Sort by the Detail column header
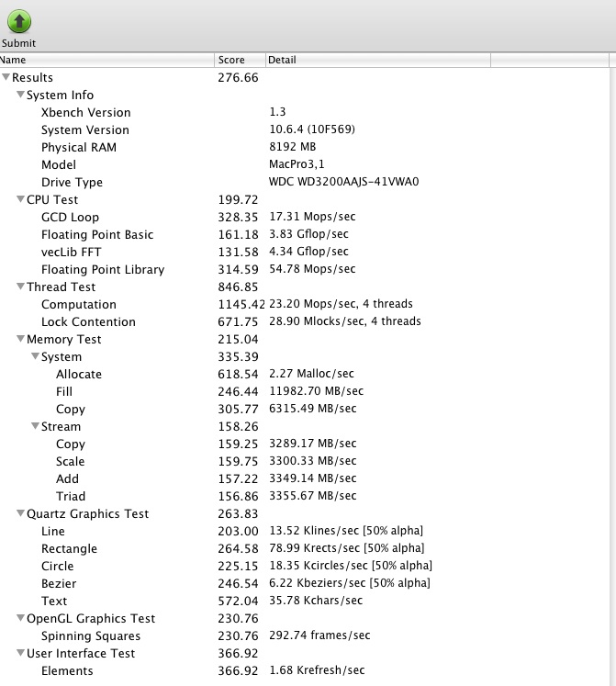Viewport: 616px width, 686px height. [378, 60]
